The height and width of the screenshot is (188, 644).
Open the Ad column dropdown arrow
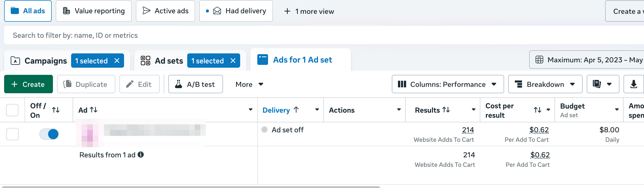[251, 110]
